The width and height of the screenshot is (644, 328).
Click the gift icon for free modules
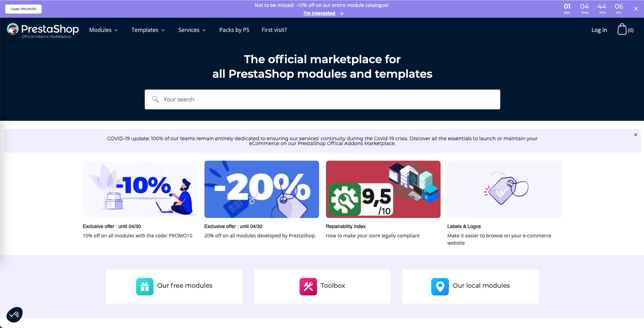click(x=145, y=287)
